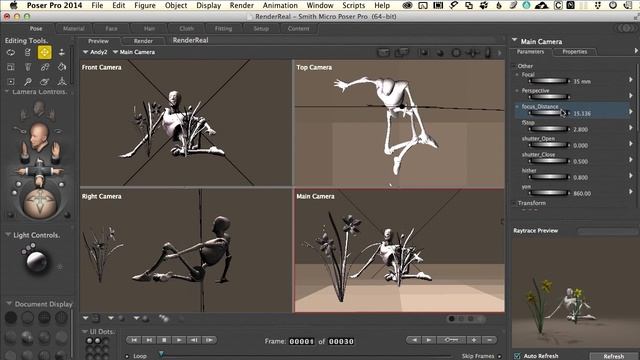Click the focus_Distance parameter dial
This screenshot has width=640, height=360.
[549, 113]
